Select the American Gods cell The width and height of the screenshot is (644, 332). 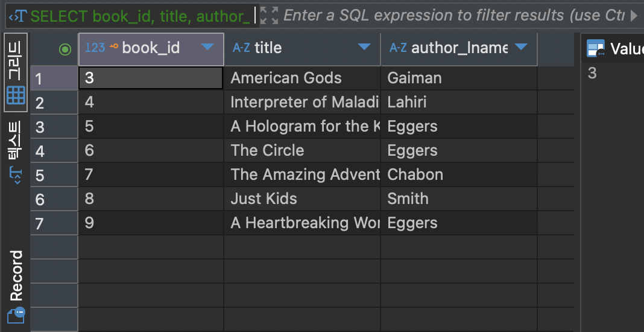302,78
